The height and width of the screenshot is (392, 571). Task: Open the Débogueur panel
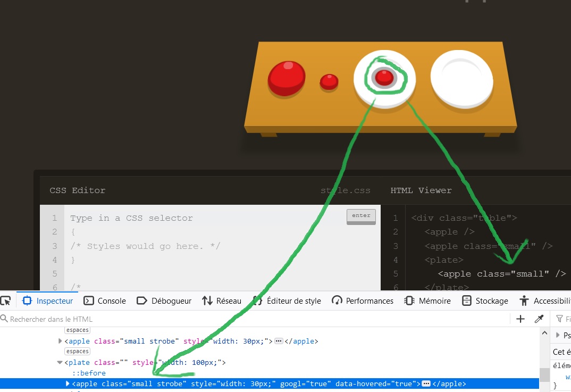coord(164,301)
